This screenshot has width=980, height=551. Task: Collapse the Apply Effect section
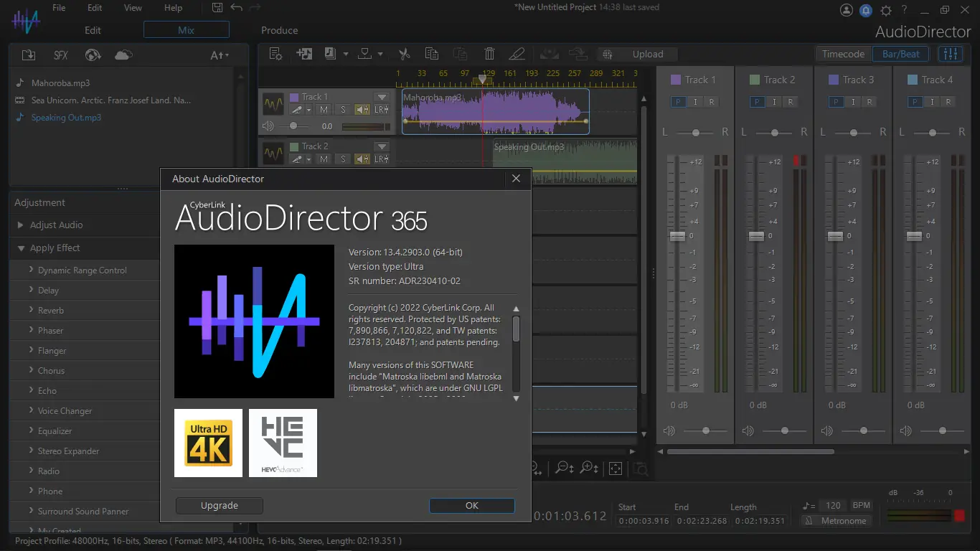click(55, 248)
